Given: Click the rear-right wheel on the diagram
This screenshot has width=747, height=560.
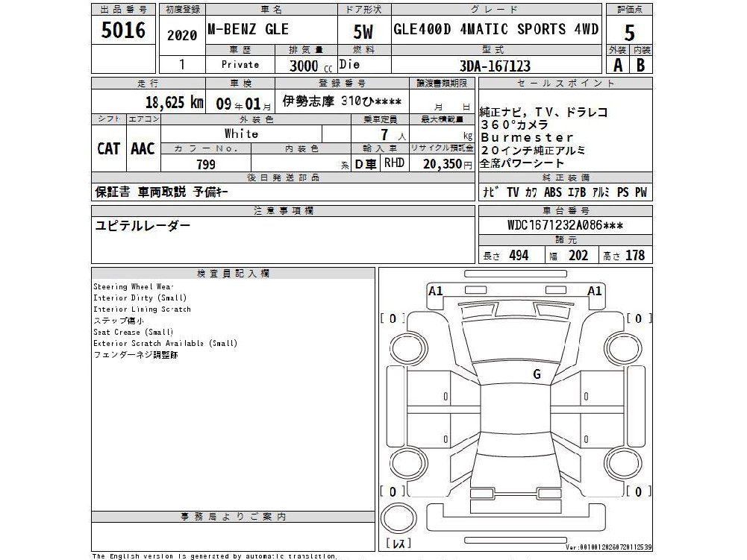Looking at the screenshot, I should pos(625,464).
